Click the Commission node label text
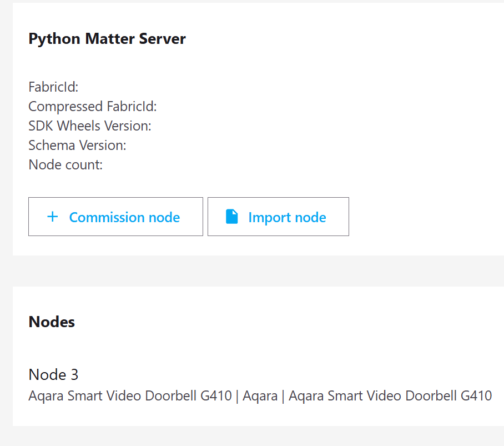504x446 pixels. pos(124,217)
